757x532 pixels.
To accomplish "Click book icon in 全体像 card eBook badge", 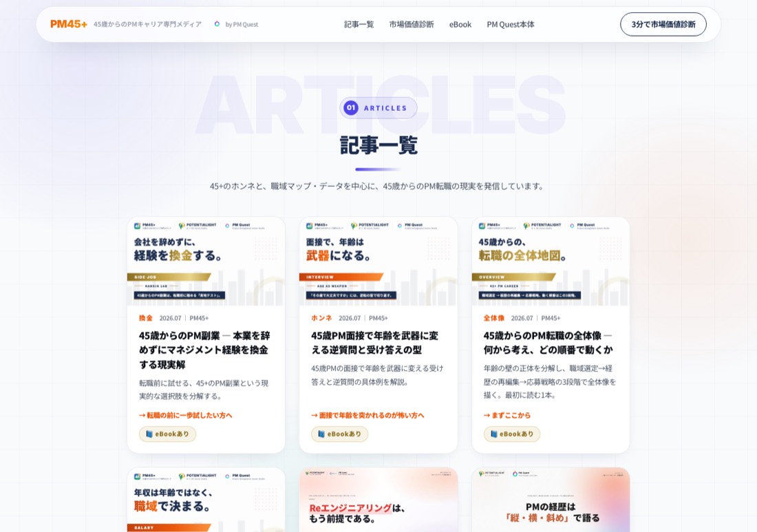I will [x=494, y=434].
